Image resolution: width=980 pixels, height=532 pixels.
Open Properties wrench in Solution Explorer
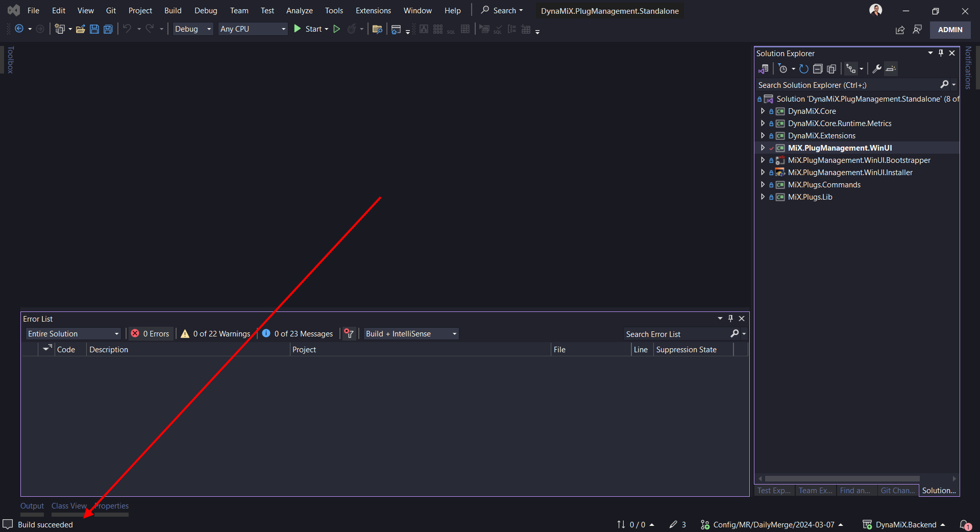(877, 69)
